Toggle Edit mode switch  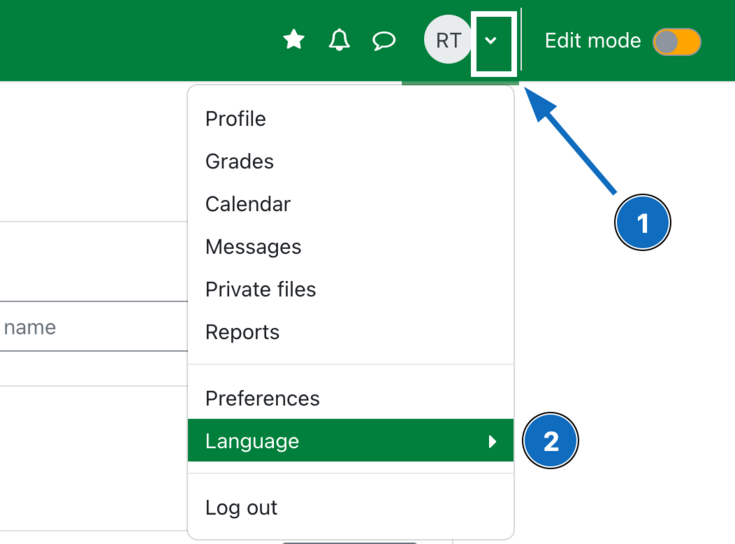click(677, 42)
